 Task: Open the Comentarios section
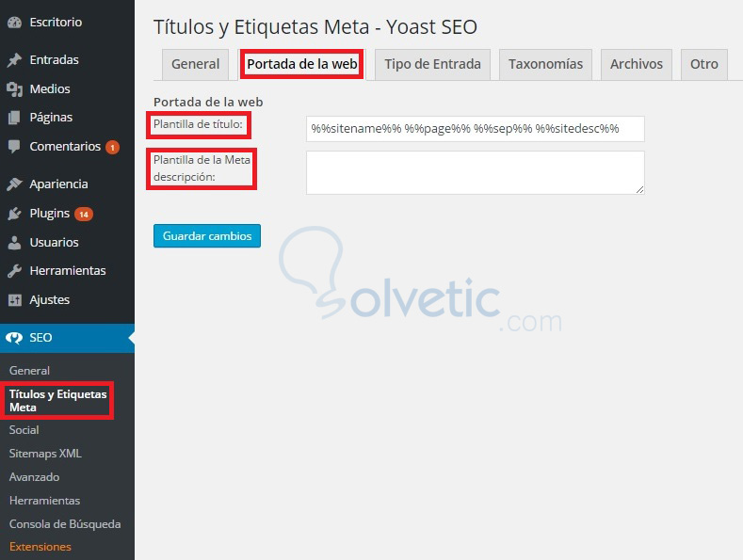[67, 147]
